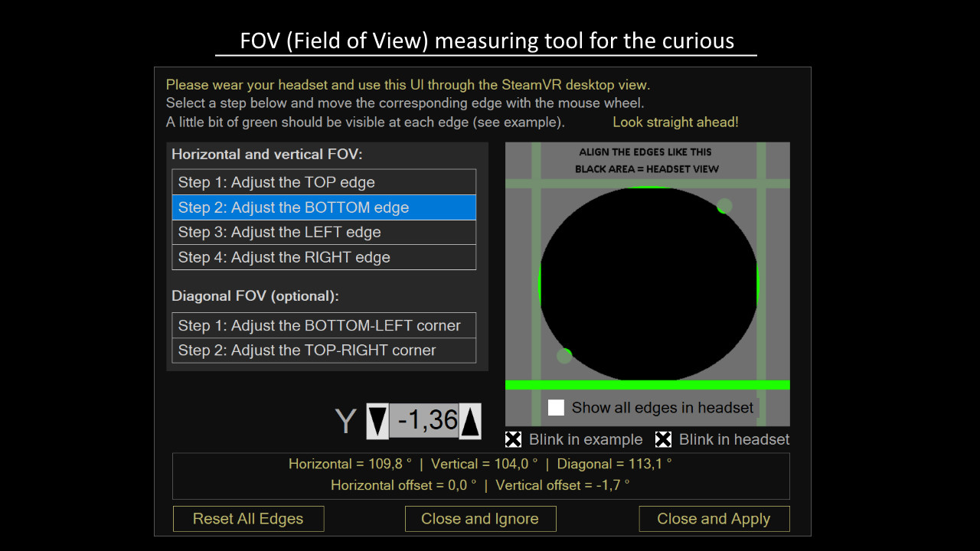Select the BOTTOM-LEFT corner diagonal step
This screenshot has height=551, width=980.
[x=323, y=325]
